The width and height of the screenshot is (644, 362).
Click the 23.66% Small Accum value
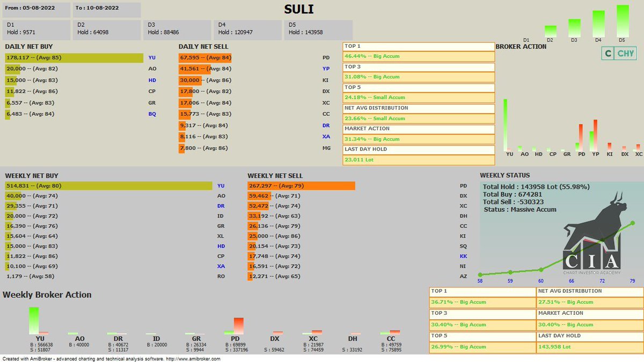pyautogui.click(x=419, y=119)
